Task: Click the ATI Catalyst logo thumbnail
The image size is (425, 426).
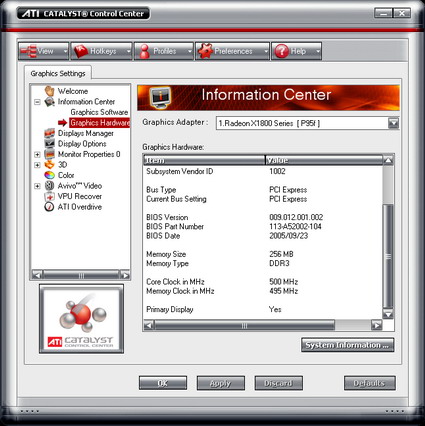Action: click(82, 319)
